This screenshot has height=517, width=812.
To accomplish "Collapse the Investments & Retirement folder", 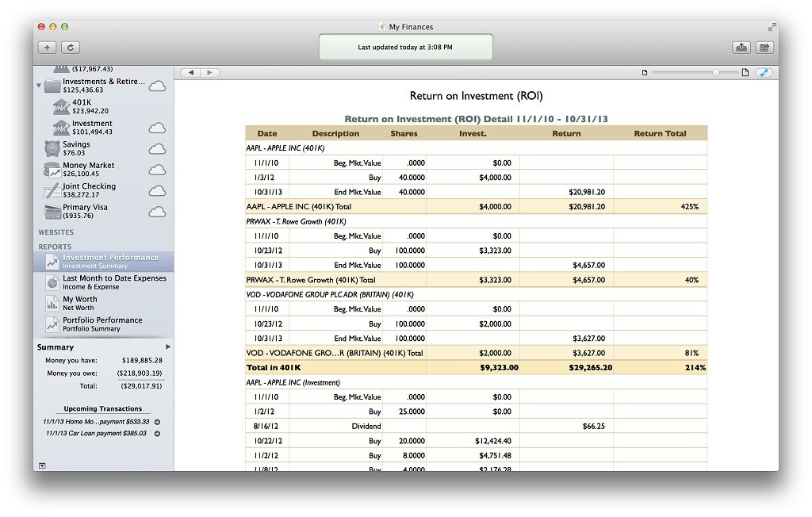I will 39,86.
